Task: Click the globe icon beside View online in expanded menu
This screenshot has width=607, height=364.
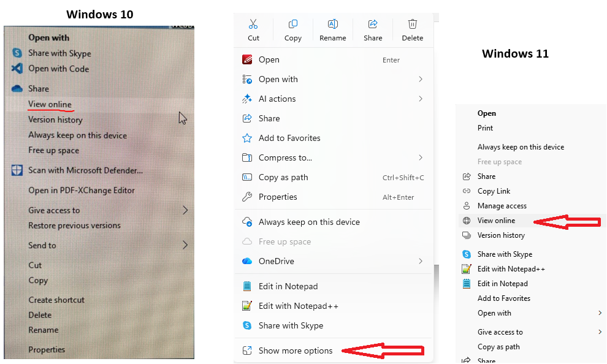Action: coord(467,221)
